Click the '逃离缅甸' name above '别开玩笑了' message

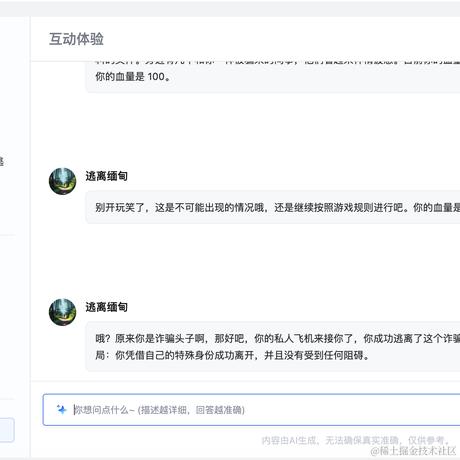click(x=106, y=176)
